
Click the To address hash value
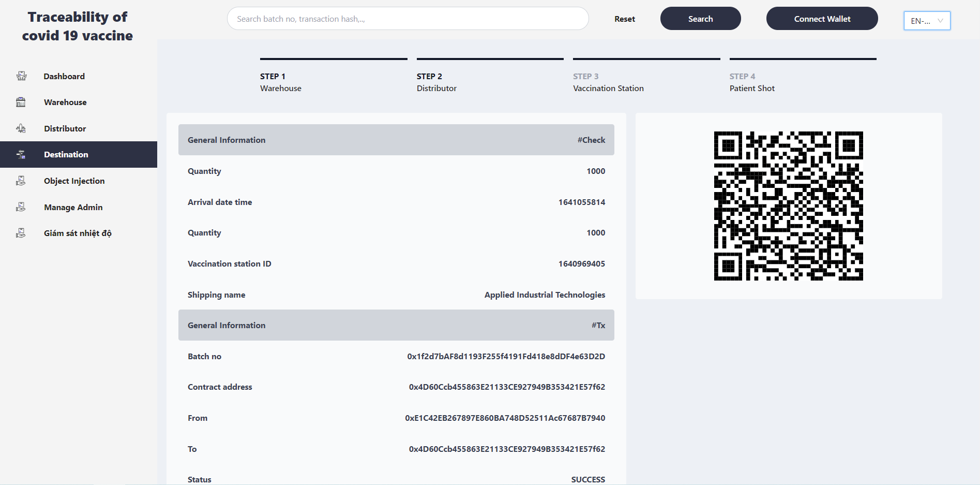pos(507,449)
